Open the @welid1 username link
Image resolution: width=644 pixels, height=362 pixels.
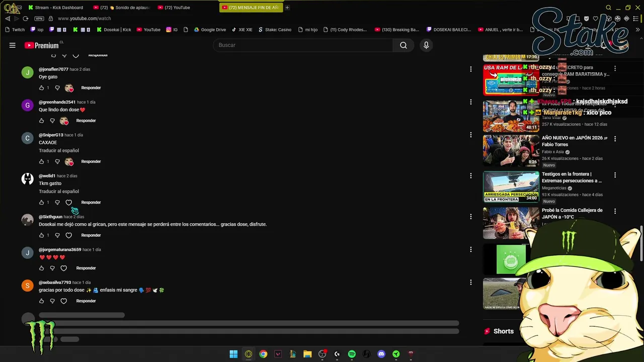(47, 176)
